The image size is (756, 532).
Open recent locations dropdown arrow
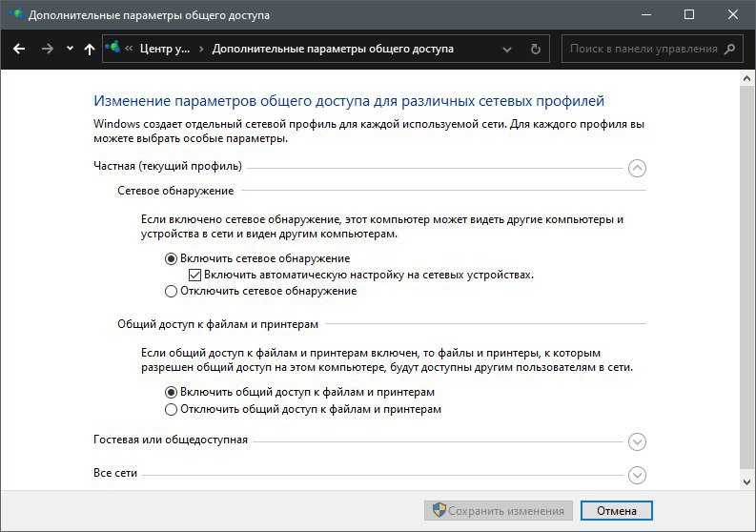(x=70, y=49)
